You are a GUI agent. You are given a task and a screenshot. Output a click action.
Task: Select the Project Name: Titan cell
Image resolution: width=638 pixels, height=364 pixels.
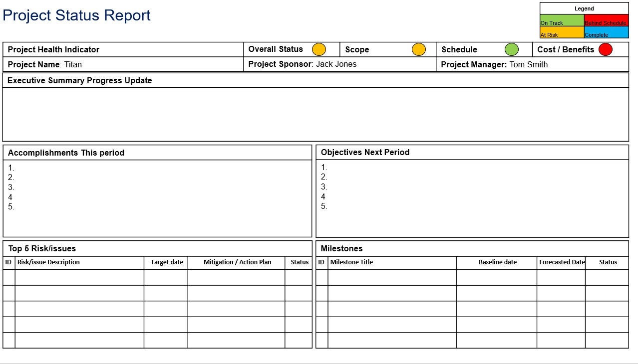coord(123,64)
